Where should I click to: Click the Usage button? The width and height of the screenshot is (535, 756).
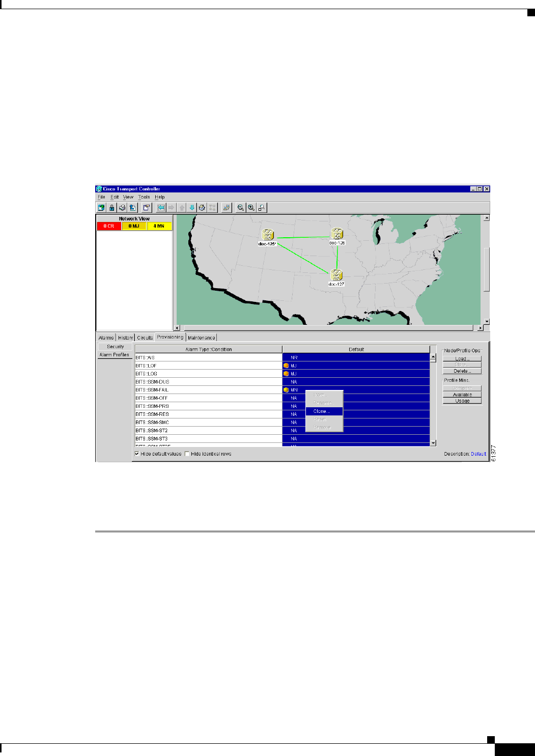pos(462,401)
